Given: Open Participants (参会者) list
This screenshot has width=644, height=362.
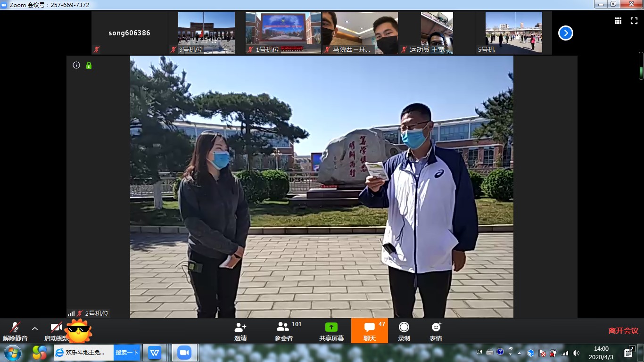Looking at the screenshot, I should point(283,327).
